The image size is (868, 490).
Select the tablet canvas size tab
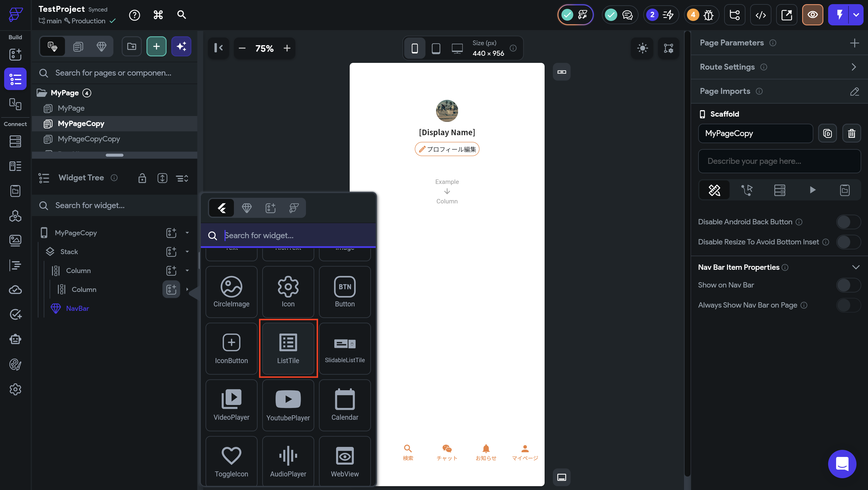tap(436, 48)
